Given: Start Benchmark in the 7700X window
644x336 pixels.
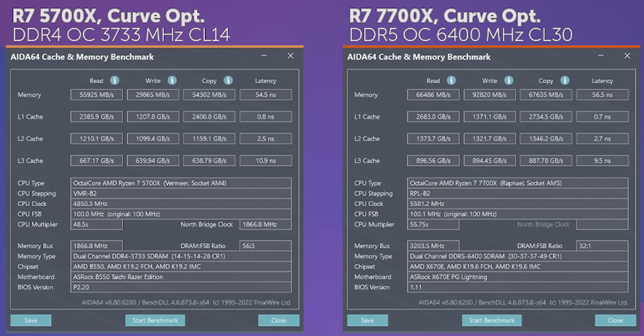Looking at the screenshot, I should pos(492,321).
